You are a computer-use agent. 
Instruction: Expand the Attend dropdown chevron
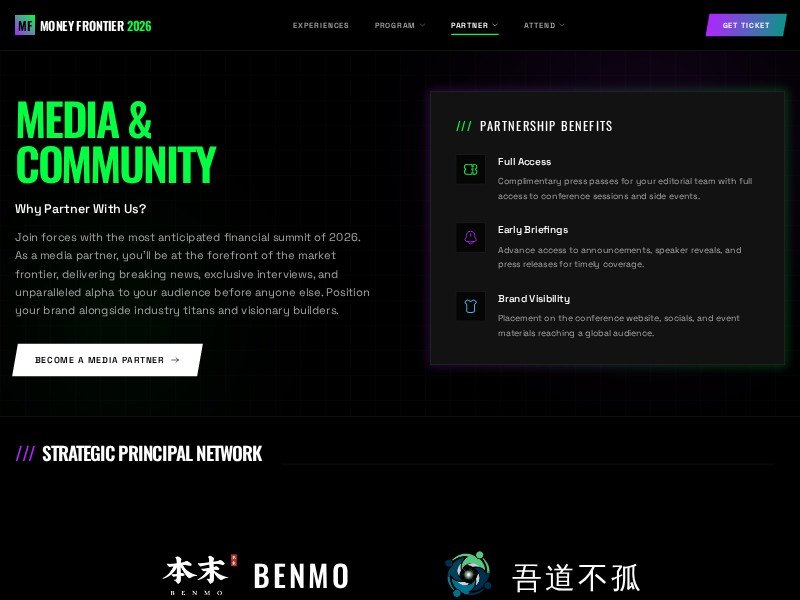[562, 25]
